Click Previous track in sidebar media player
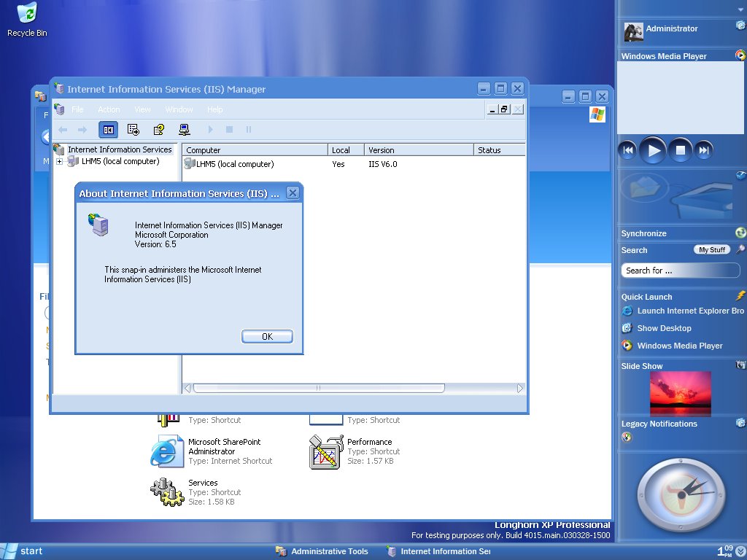The height and width of the screenshot is (560, 747). pos(627,150)
